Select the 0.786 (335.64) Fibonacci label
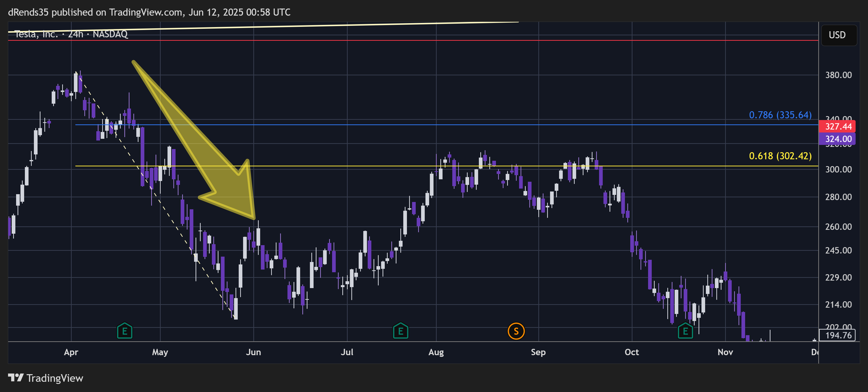 [x=780, y=115]
